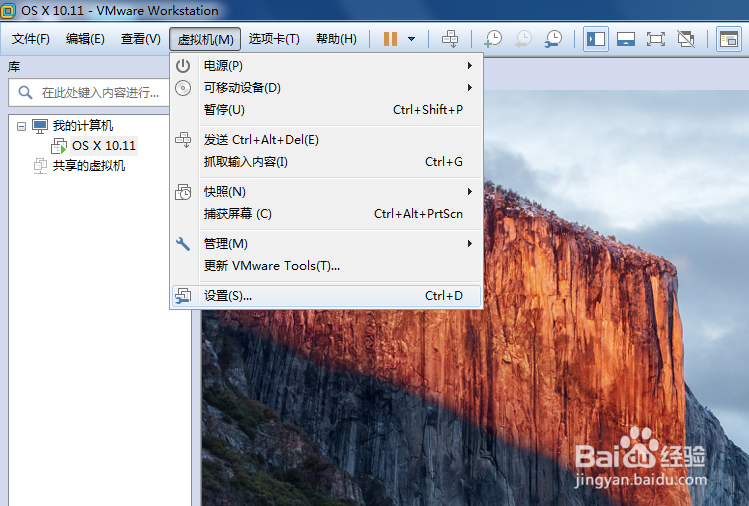Click the library search input field
This screenshot has height=506, width=749.
pyautogui.click(x=89, y=92)
